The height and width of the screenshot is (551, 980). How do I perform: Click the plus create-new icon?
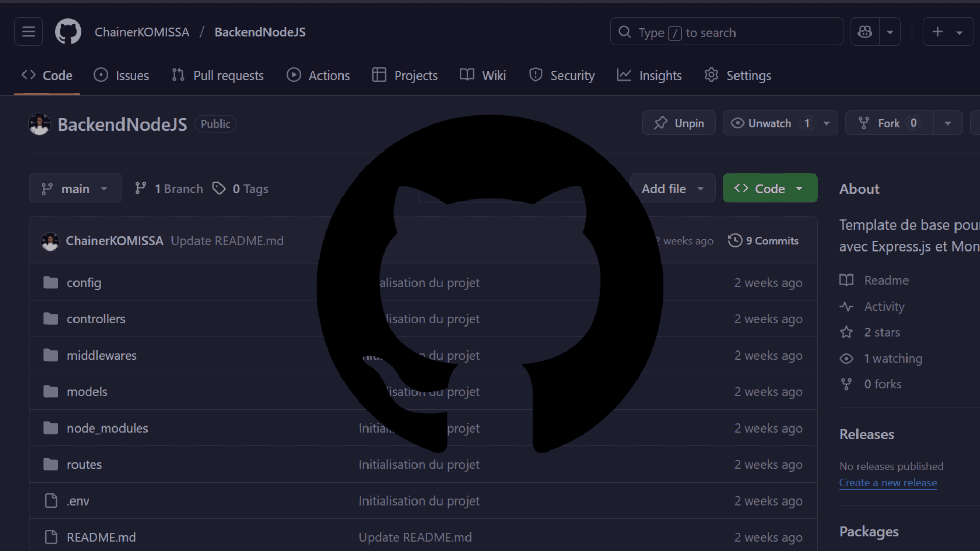(x=938, y=32)
